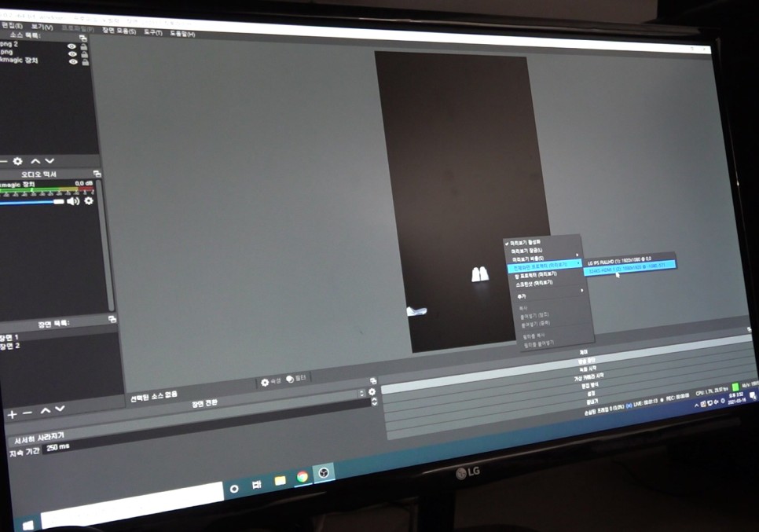The image size is (759, 532).
Task: Click OBS Studio icon on taskbar
Action: 324,472
